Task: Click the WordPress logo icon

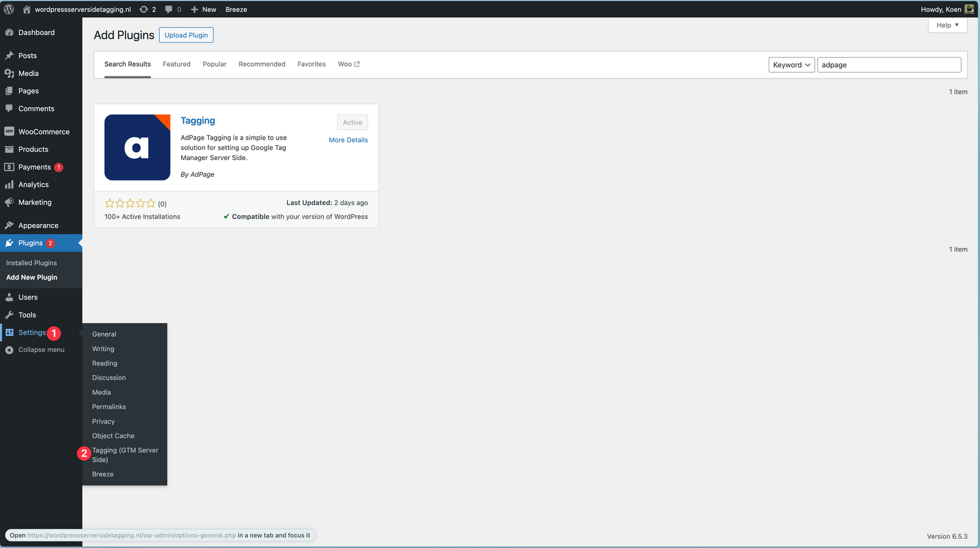Action: point(9,9)
